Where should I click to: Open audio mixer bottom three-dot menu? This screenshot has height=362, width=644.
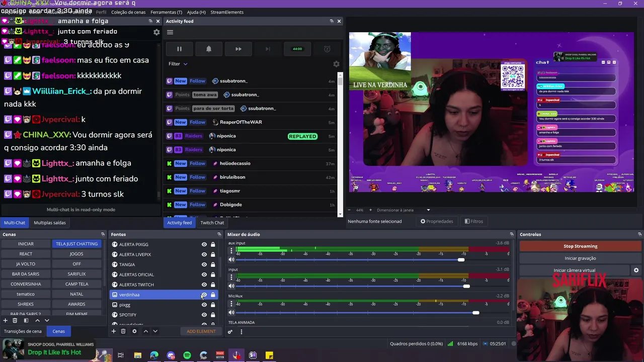(x=241, y=332)
